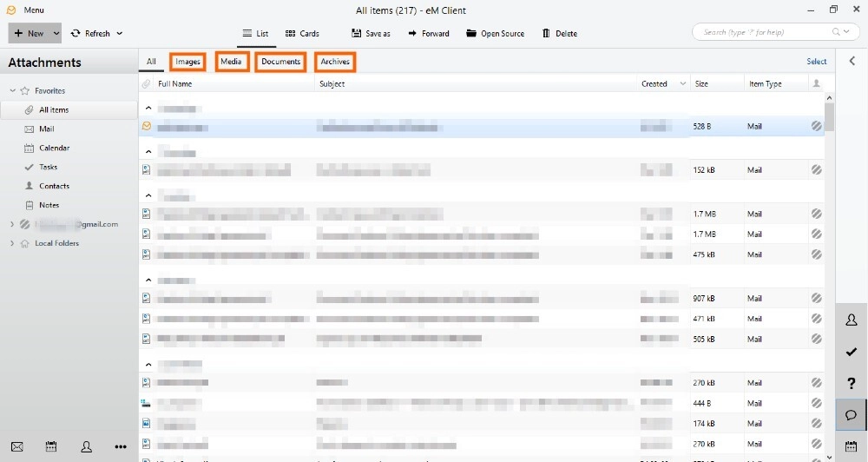Sort by Created column
Screen dimensions: 868x462
[654, 83]
